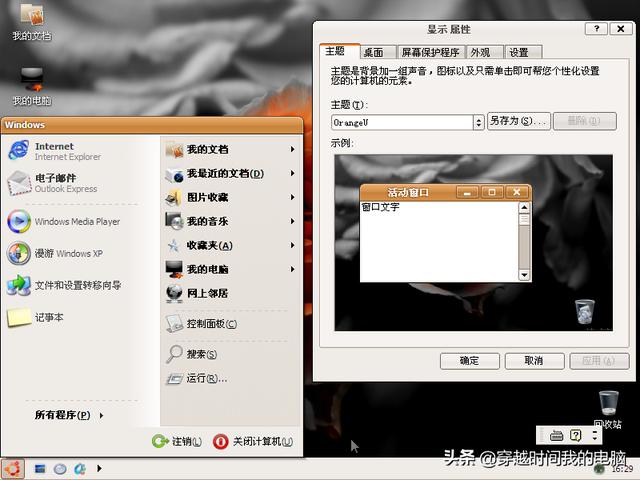Switch to the 屏幕保护程序 tab
The image size is (640, 480).
point(431,53)
